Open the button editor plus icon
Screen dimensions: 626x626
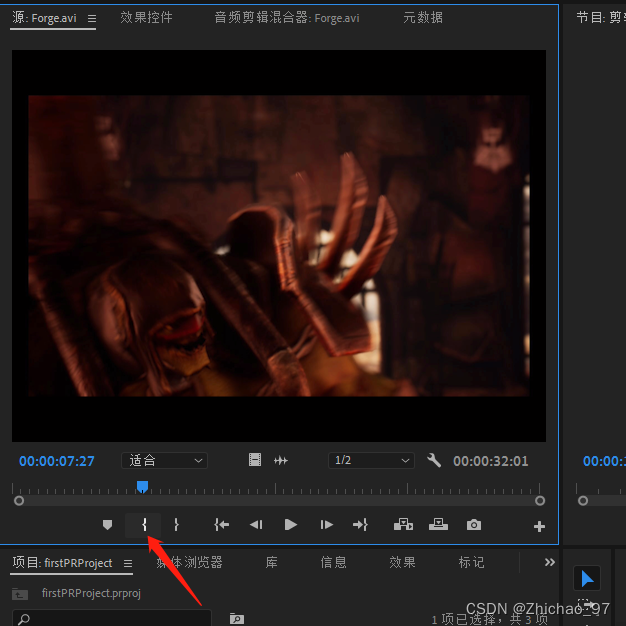[x=539, y=526]
